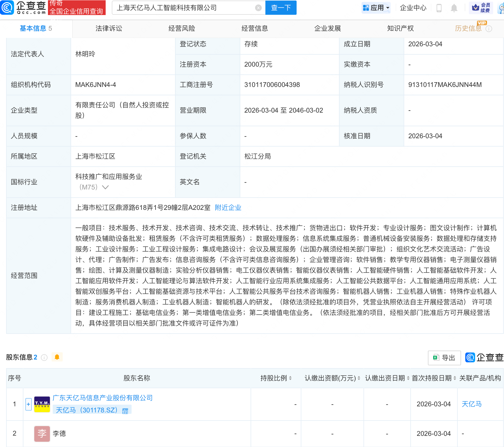Click the T.Y.M. company logo thumbnail

(x=42, y=404)
